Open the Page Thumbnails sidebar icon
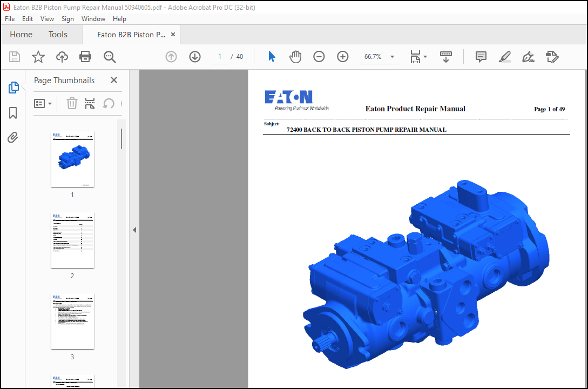The width and height of the screenshot is (588, 389). pyautogui.click(x=13, y=88)
